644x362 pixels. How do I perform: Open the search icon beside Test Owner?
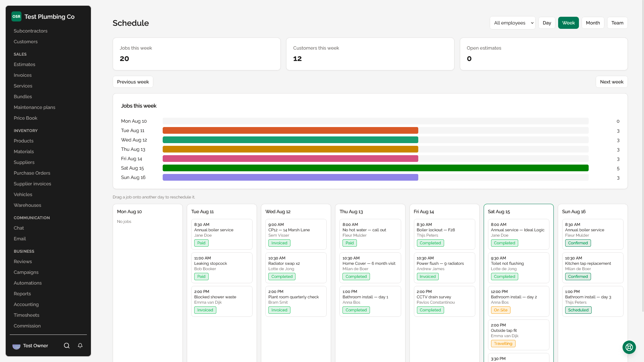[x=67, y=346]
